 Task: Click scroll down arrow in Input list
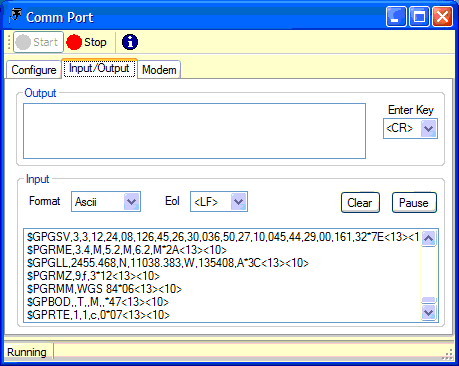click(429, 313)
